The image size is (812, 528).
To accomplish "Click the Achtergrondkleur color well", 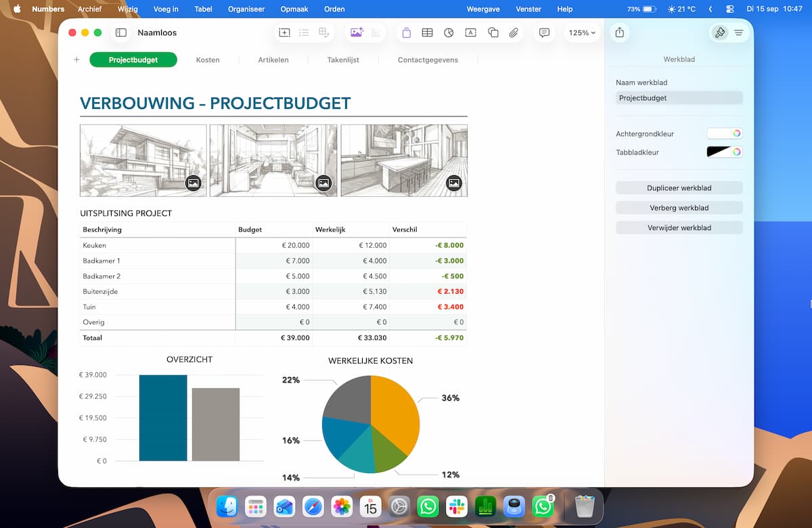I will 719,133.
